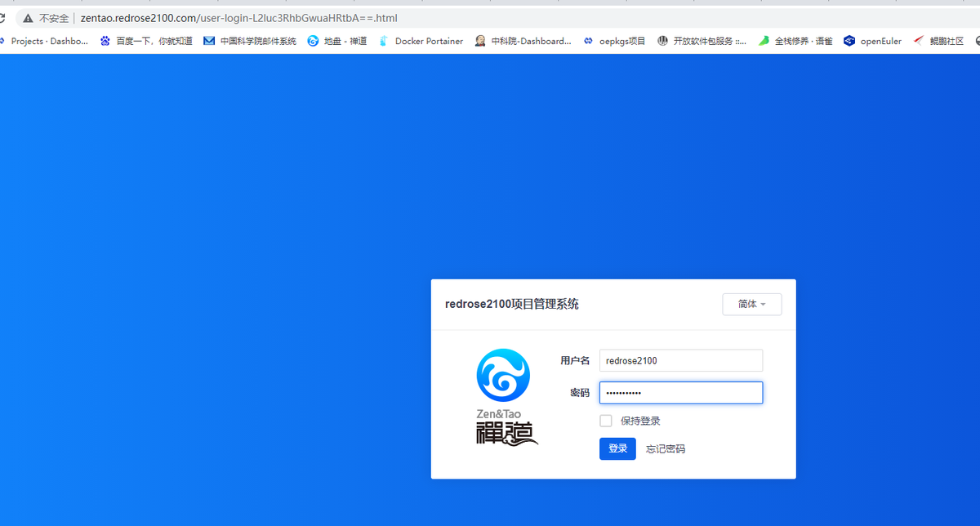The width and height of the screenshot is (980, 526).
Task: Open the 中国科学院邮件系统 bookmark
Action: pos(258,41)
